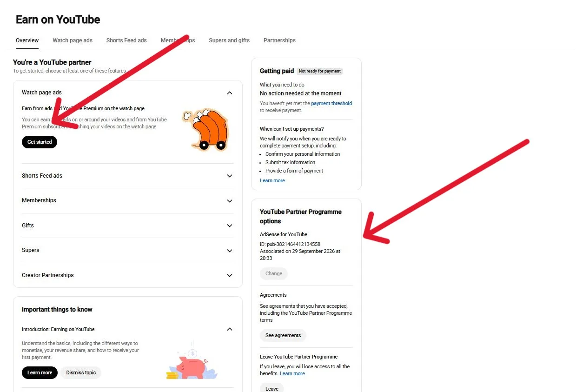The width and height of the screenshot is (576, 392).
Task: Collapse Introduction: Earning on YouTube topic
Action: click(x=230, y=329)
